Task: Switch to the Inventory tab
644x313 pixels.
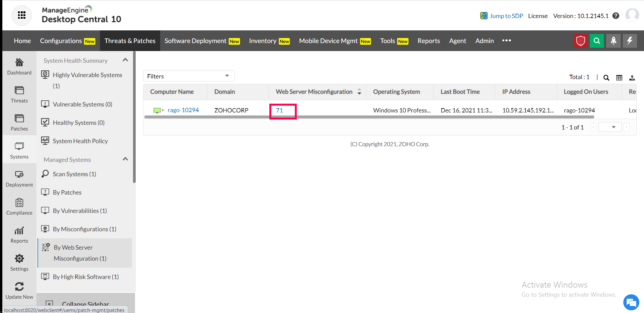Action: tap(269, 41)
